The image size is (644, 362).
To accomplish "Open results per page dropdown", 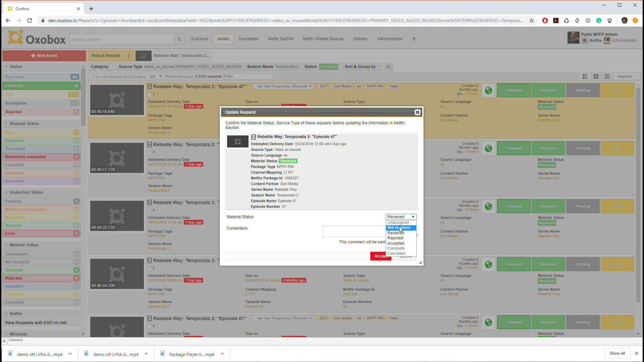I will click(x=156, y=76).
